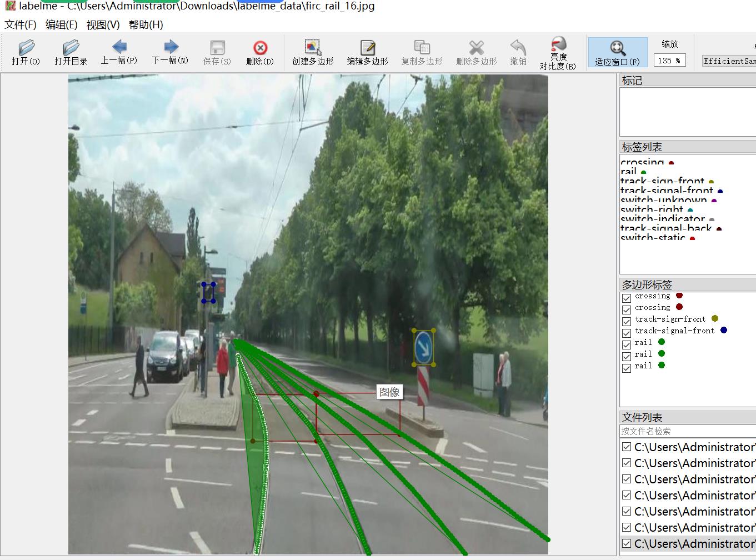Screen dimensions: 756x560
Task: Go to next image (下一幅)
Action: pyautogui.click(x=170, y=52)
